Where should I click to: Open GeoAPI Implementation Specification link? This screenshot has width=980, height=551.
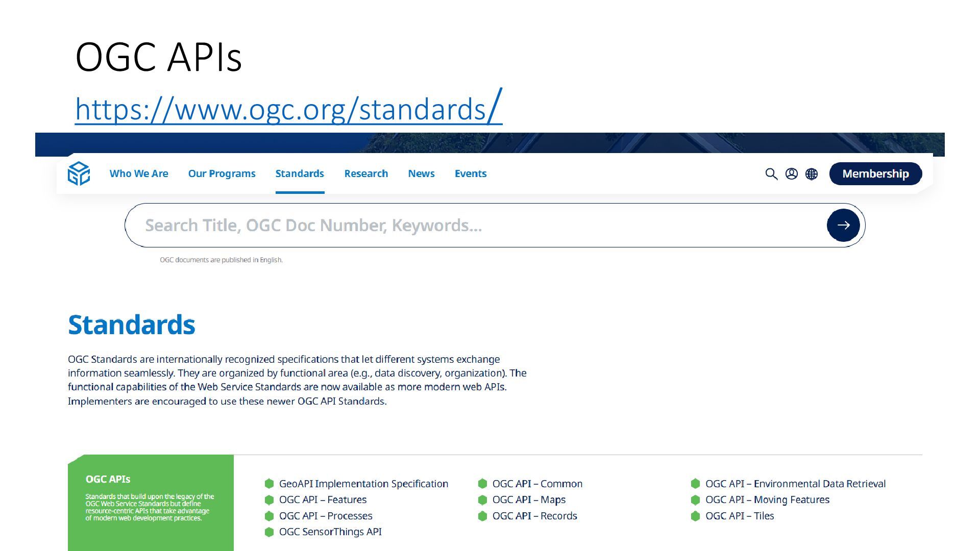[363, 484]
